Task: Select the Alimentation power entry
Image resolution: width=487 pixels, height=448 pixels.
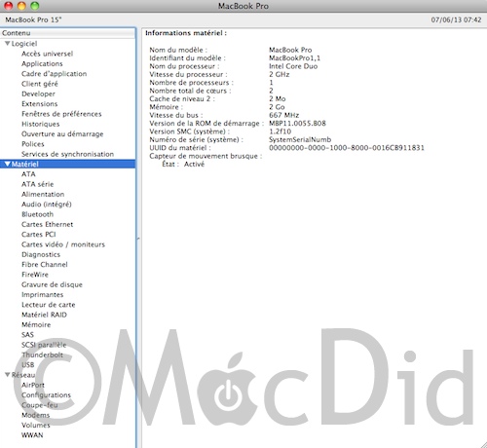Action: 43,194
